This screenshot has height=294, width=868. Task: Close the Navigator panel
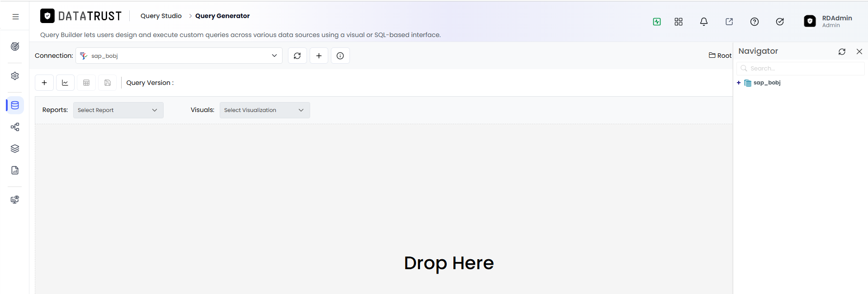point(859,51)
